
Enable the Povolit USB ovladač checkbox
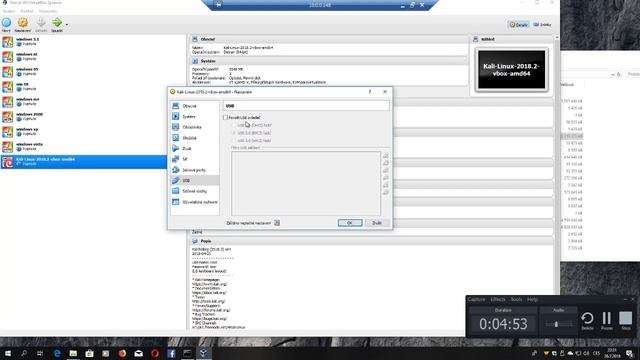225,118
